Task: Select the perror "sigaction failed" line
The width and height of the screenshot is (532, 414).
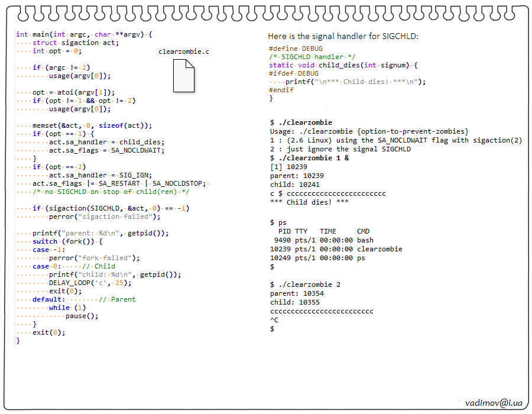Action: coord(105,216)
